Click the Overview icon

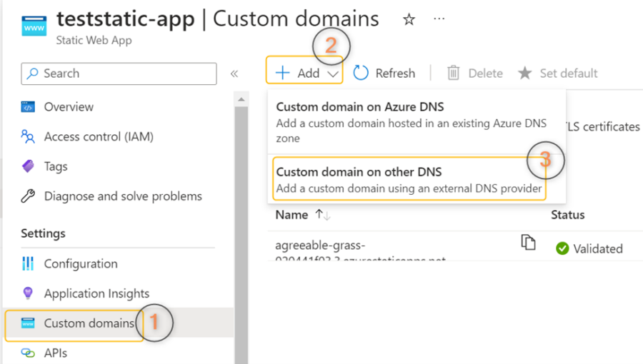(x=28, y=107)
